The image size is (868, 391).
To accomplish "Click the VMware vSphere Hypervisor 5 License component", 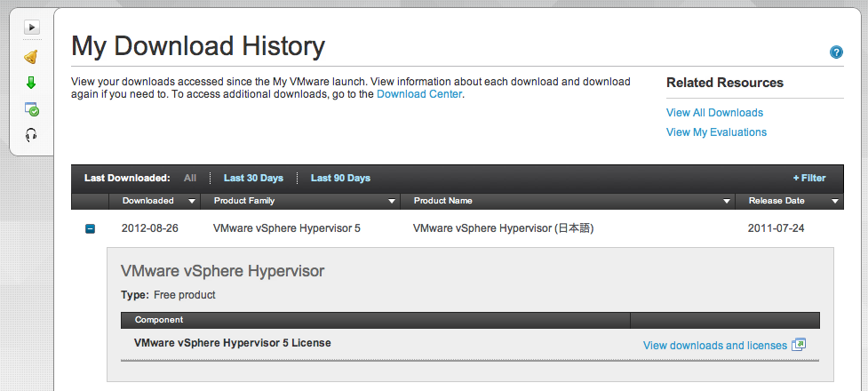I will [233, 343].
